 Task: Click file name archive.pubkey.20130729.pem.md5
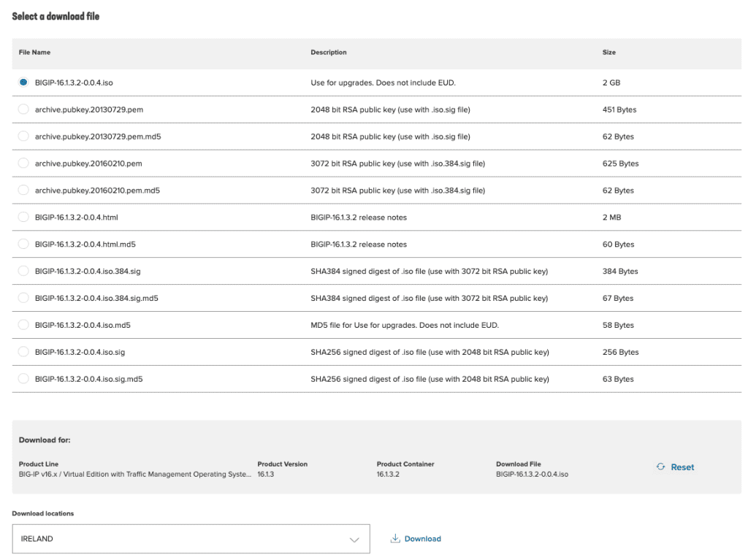click(98, 137)
